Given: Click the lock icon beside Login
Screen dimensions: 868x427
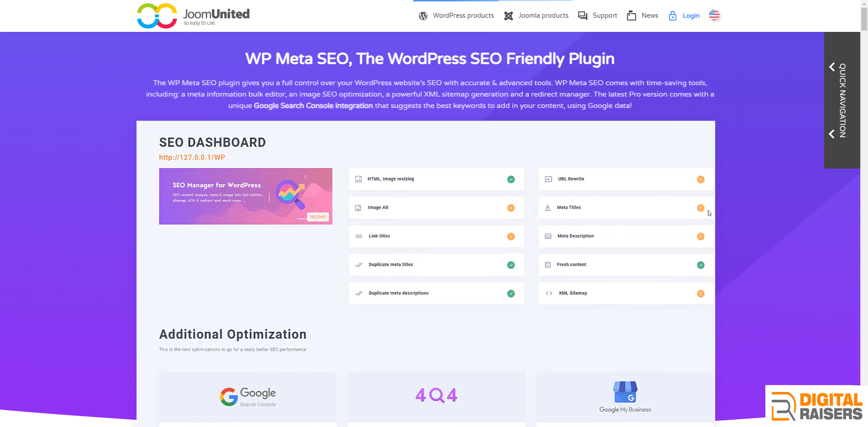Looking at the screenshot, I should click(x=672, y=15).
